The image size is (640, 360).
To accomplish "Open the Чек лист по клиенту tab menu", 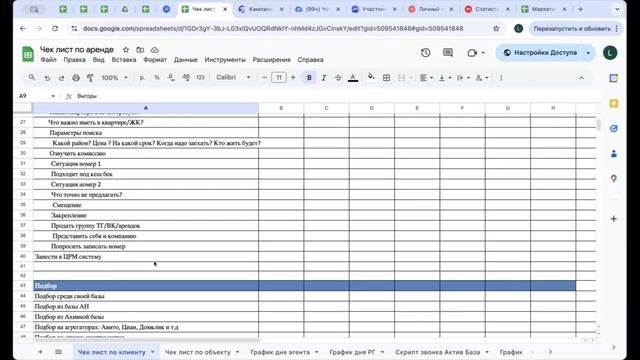I will coord(153,352).
